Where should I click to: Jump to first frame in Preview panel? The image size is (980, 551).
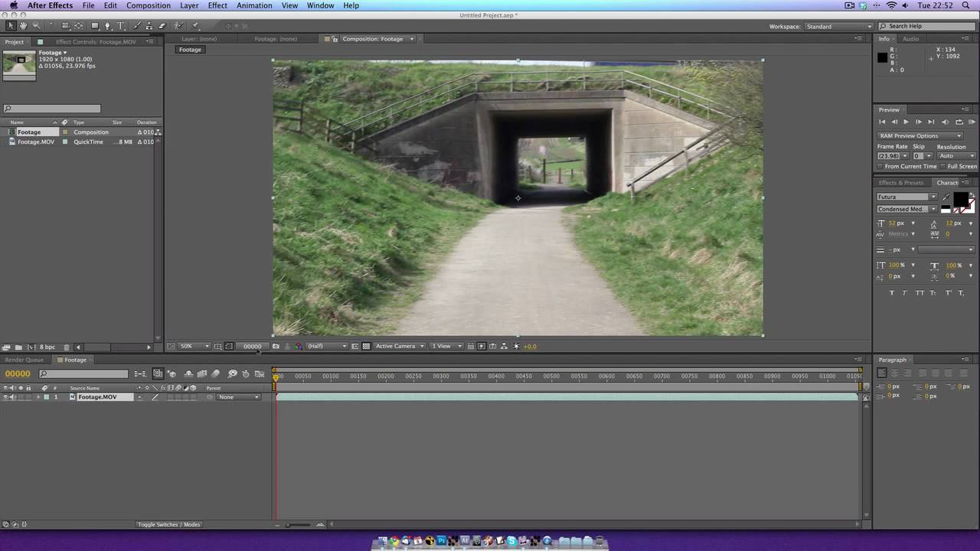(881, 122)
